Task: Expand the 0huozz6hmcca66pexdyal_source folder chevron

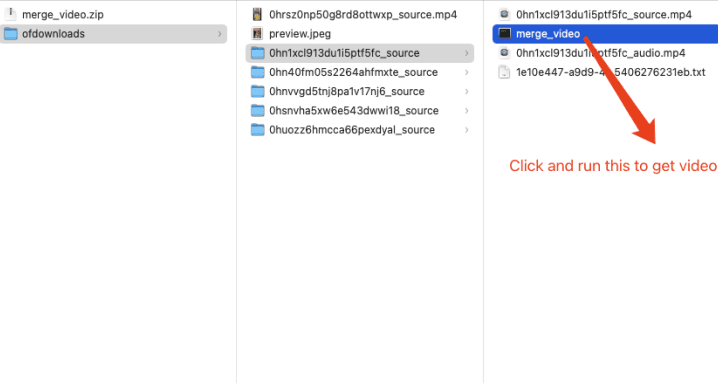Action: (467, 130)
